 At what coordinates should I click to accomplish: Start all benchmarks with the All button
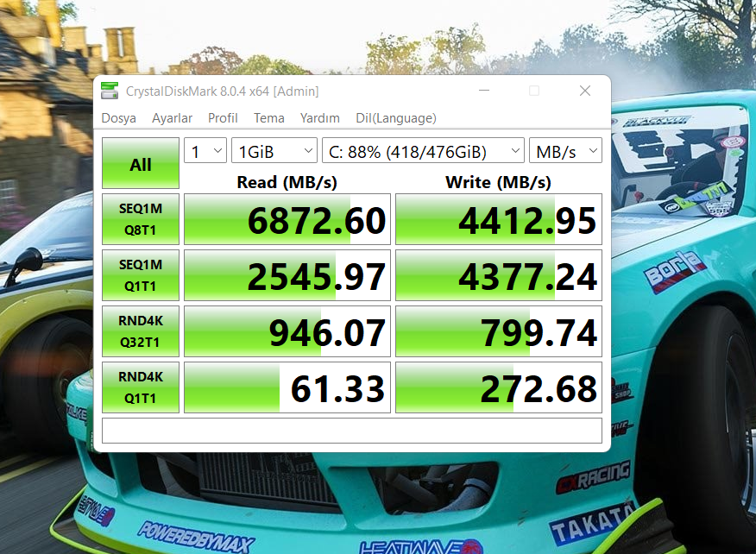click(141, 163)
